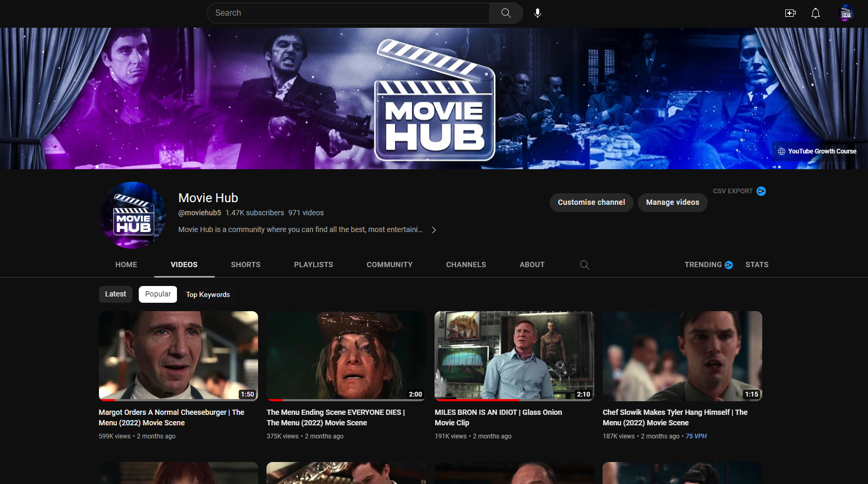This screenshot has height=484, width=868.
Task: Click CSV EXPORT text link
Action: coord(732,191)
